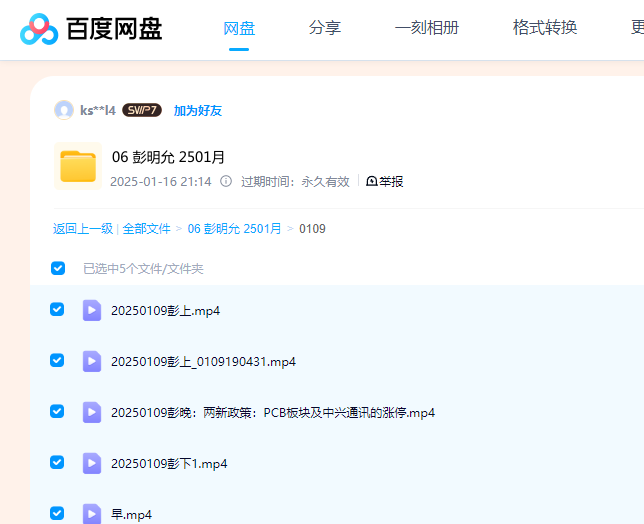Click the yellow shared folder icon
This screenshot has width=644, height=524.
pyautogui.click(x=78, y=166)
